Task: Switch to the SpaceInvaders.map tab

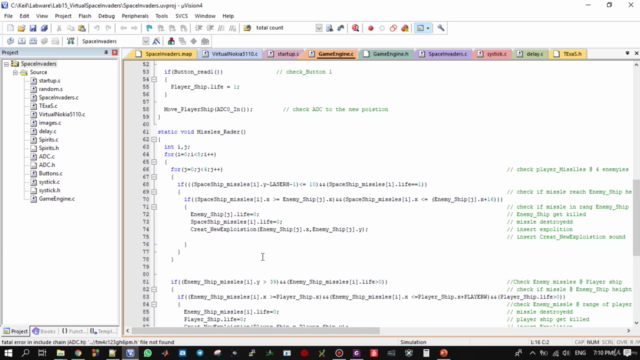Action: coord(164,54)
